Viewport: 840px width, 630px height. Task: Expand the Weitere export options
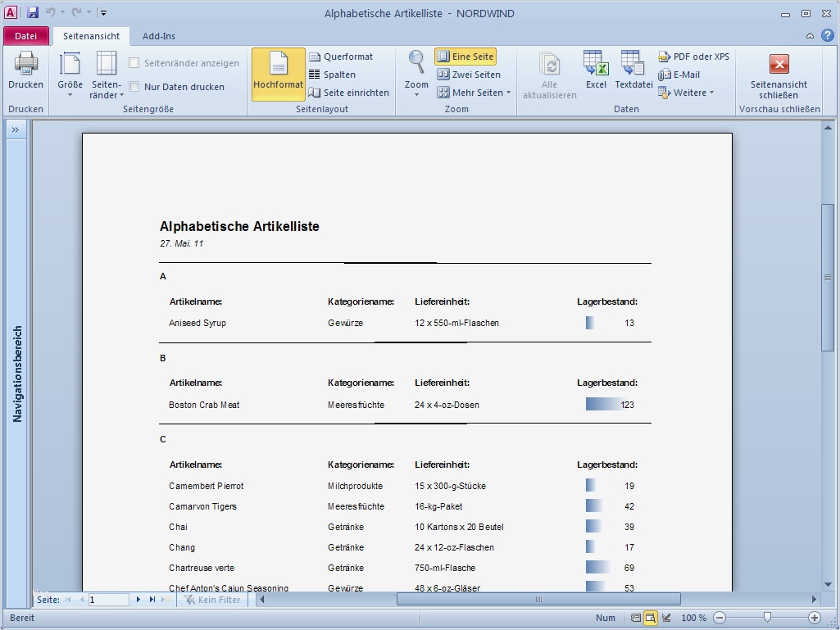[x=688, y=93]
